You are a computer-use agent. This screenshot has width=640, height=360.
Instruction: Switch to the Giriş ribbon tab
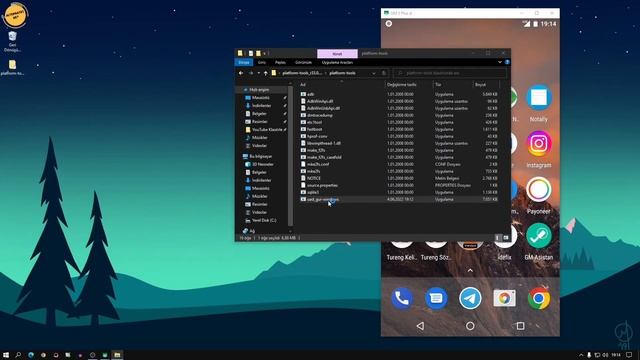pyautogui.click(x=262, y=62)
